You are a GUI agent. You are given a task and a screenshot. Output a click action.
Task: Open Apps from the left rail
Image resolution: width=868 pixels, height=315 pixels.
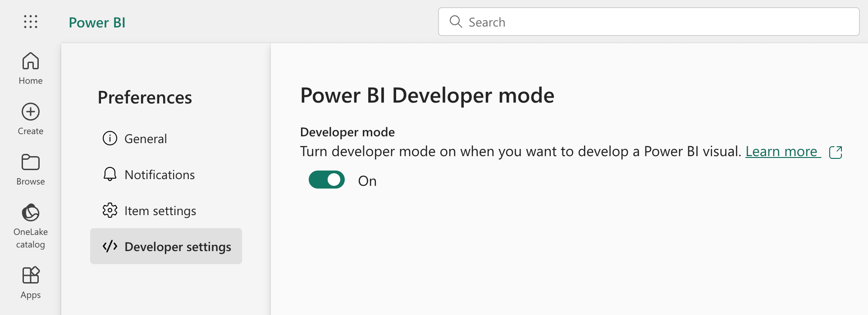click(31, 282)
